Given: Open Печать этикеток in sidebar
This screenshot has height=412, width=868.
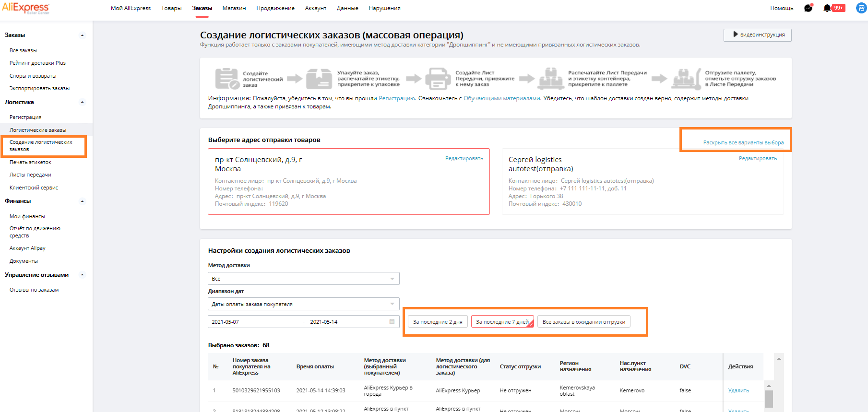Looking at the screenshot, I should 30,162.
